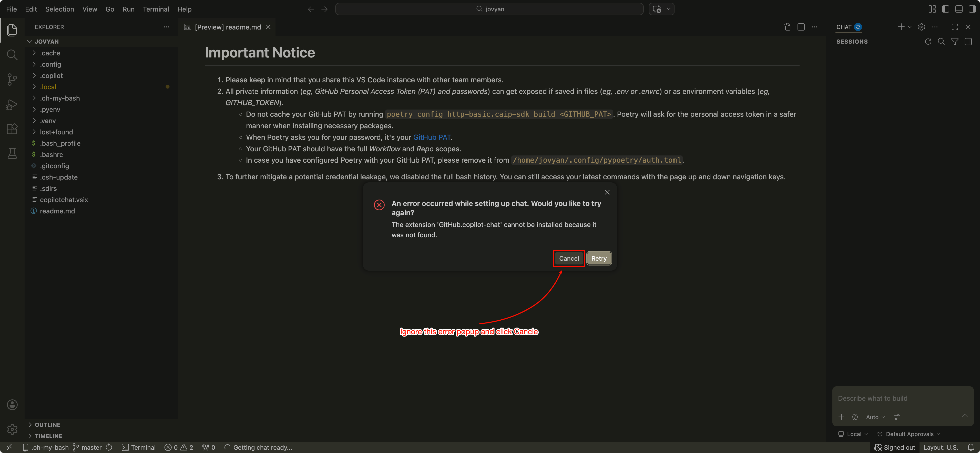Image resolution: width=980 pixels, height=453 pixels.
Task: Click the remote window indicator in status bar
Action: (x=9, y=447)
